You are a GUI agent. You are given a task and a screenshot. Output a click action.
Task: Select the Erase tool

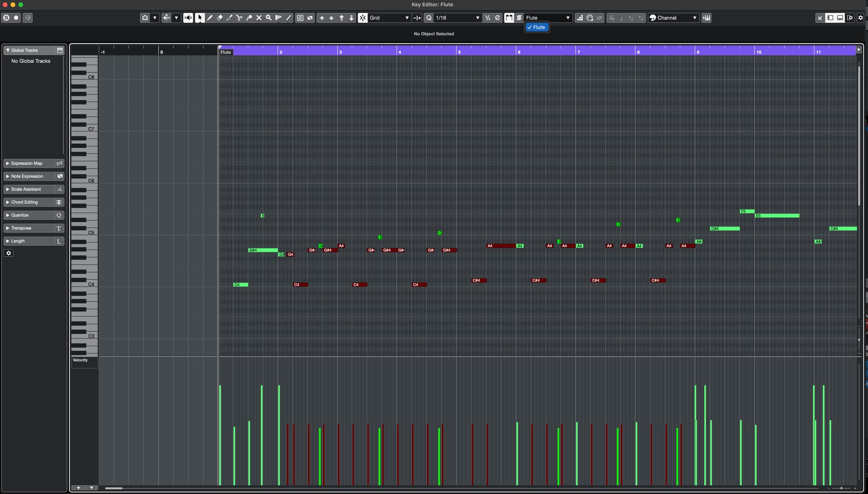coord(220,18)
